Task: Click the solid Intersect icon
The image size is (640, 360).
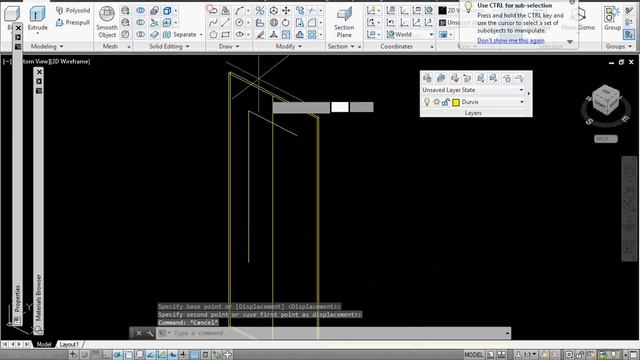Action: [x=140, y=35]
